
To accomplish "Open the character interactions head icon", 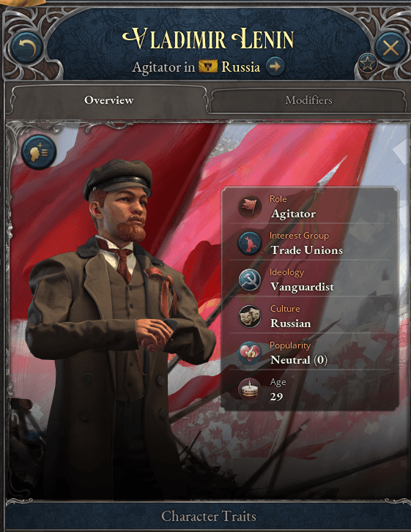I will click(x=39, y=152).
